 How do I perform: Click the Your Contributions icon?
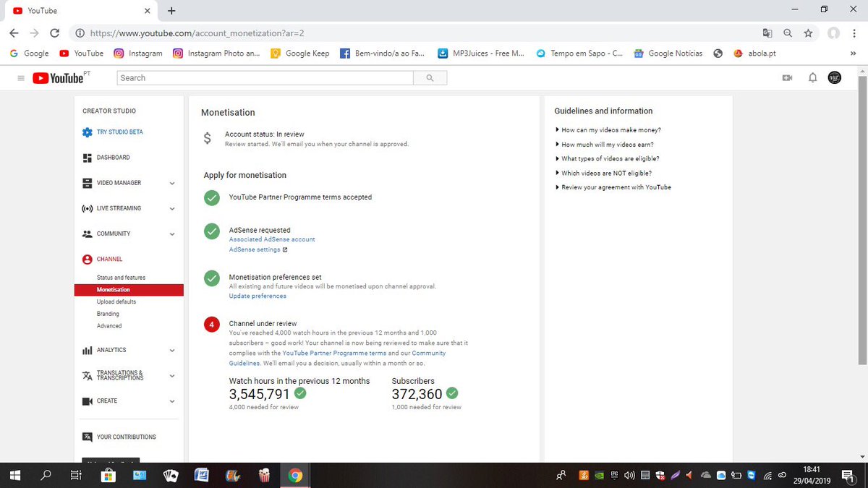pyautogui.click(x=87, y=437)
